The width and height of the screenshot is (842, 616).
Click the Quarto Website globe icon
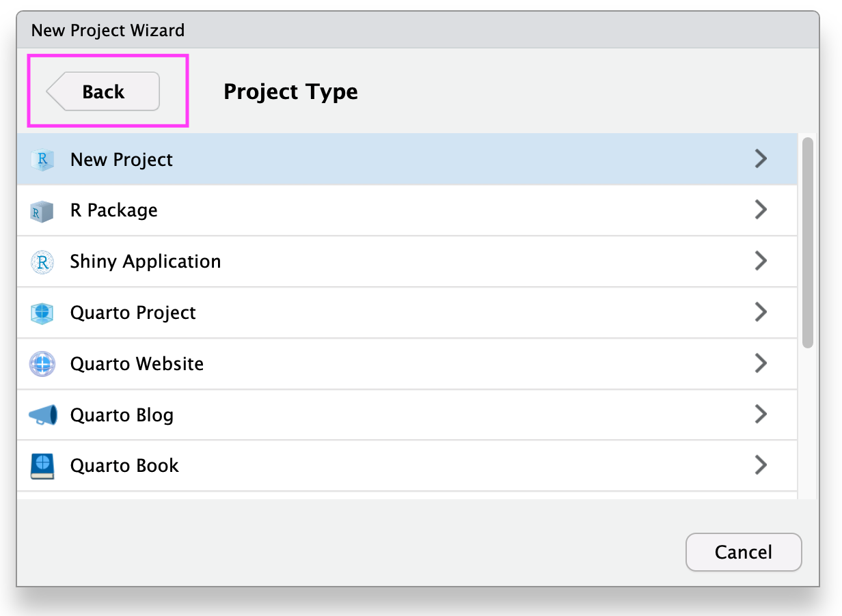click(42, 364)
